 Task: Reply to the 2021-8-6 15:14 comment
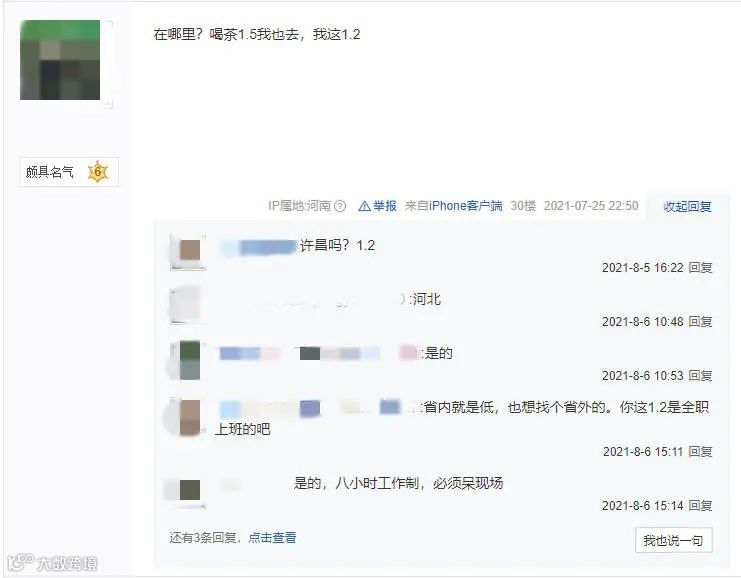tap(700, 505)
